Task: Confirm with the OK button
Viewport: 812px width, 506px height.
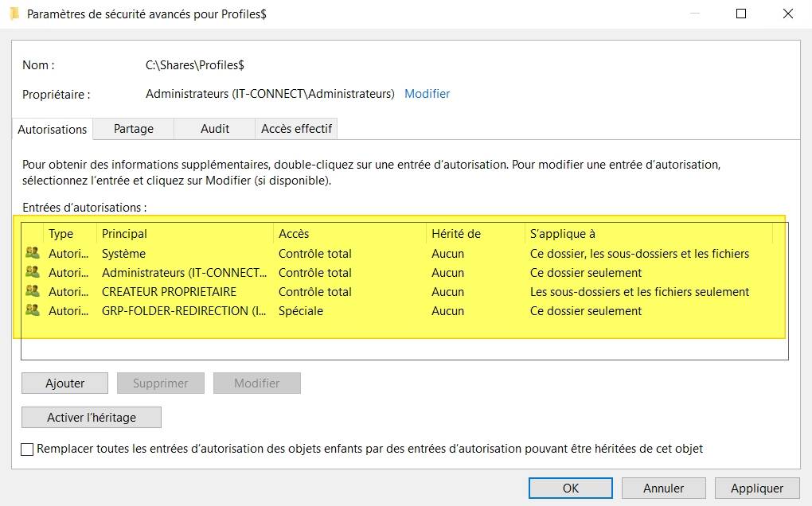Action: click(571, 488)
